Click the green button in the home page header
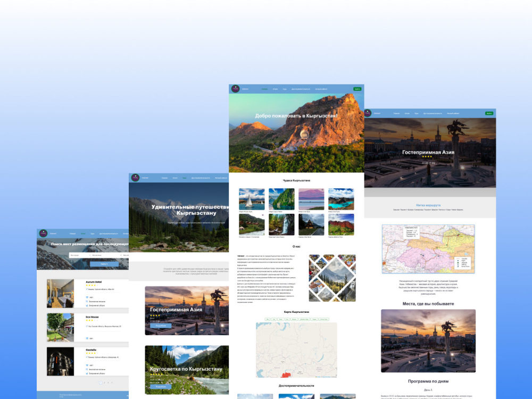 point(358,89)
